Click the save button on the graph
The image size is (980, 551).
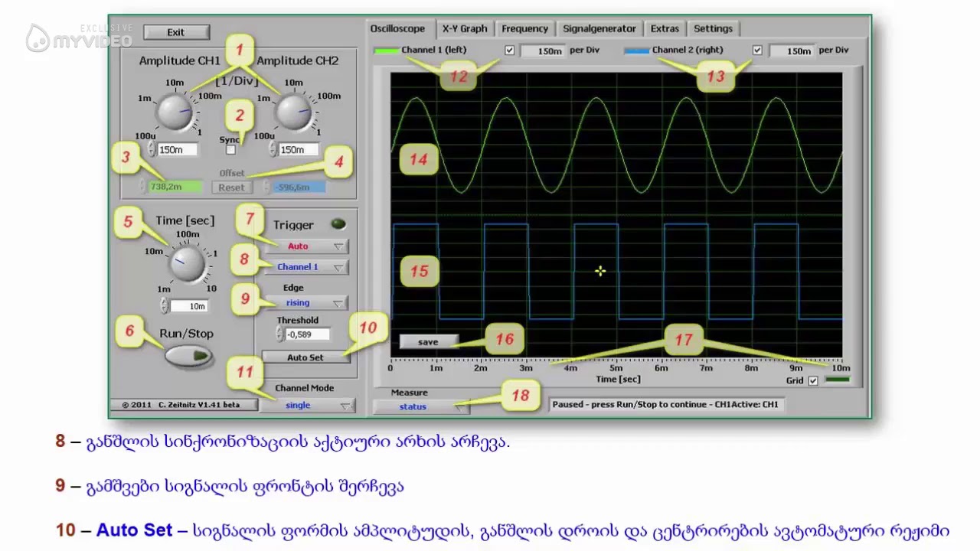point(428,342)
